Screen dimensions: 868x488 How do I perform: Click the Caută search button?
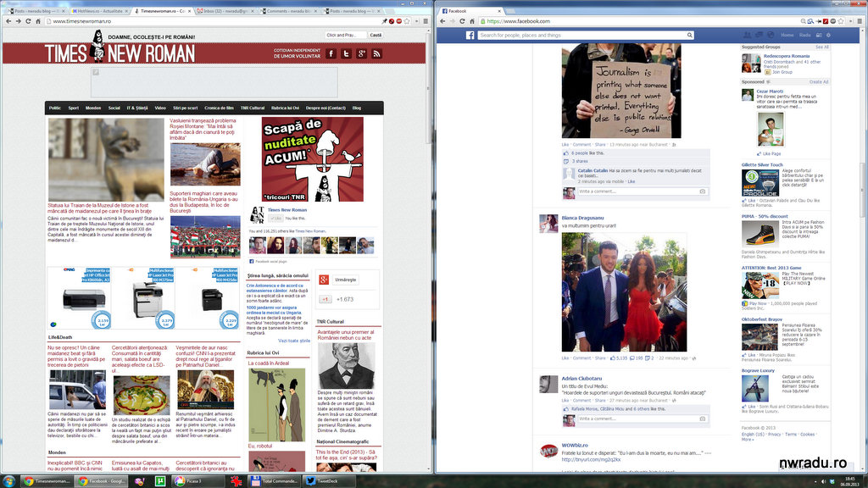point(376,35)
